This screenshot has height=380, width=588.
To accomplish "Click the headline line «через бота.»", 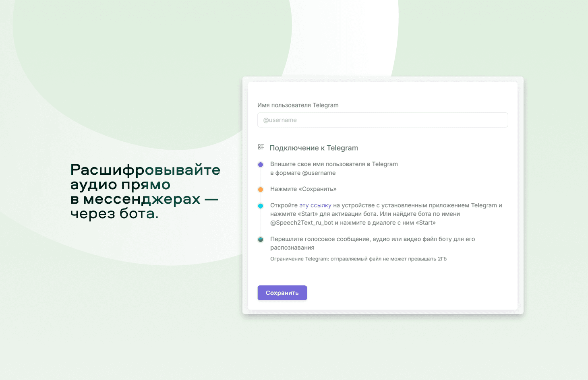I will pyautogui.click(x=114, y=213).
